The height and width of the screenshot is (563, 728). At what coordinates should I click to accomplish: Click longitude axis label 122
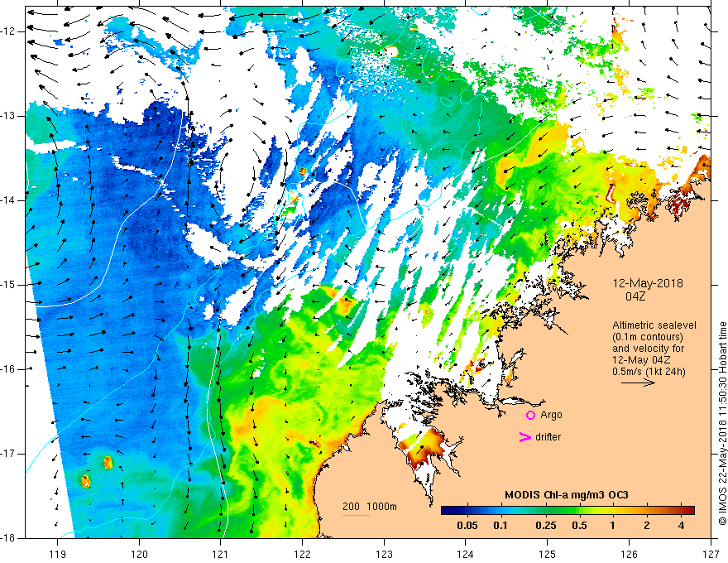(302, 554)
